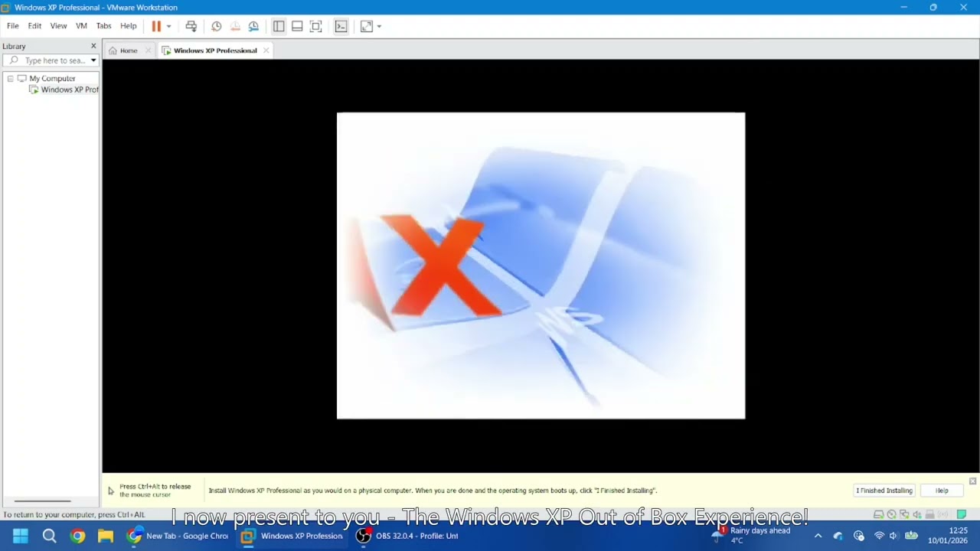Click the Send Ctrl+Alt+Del toolbar icon
980x551 pixels.
click(191, 26)
